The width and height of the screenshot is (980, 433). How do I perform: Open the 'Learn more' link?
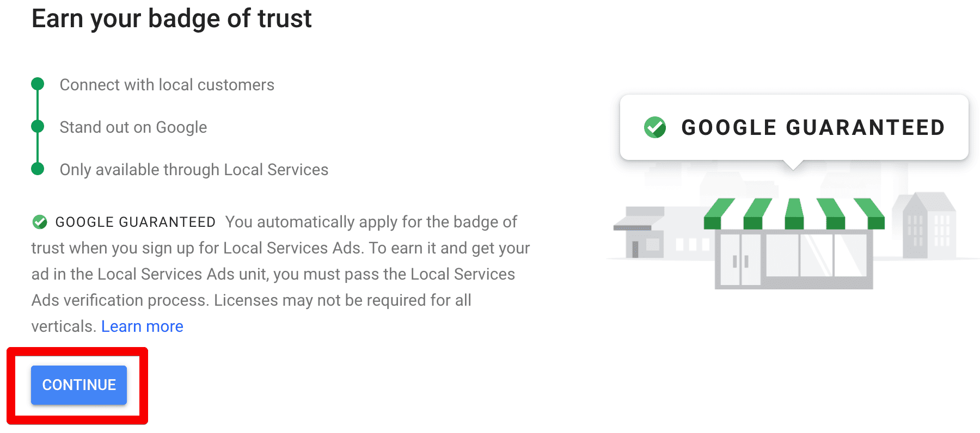[x=142, y=326]
